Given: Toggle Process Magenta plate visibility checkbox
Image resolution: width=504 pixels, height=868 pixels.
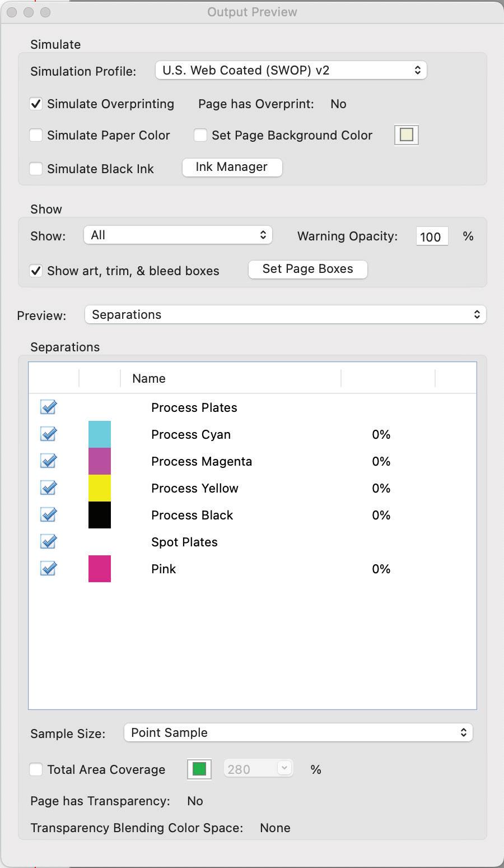Looking at the screenshot, I should click(x=48, y=461).
